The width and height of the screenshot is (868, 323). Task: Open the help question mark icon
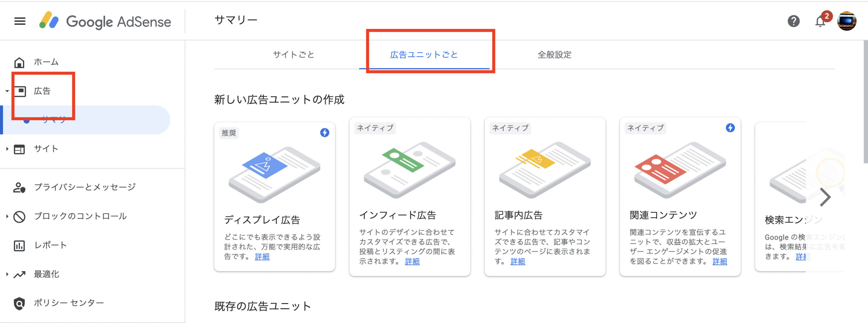tap(793, 21)
